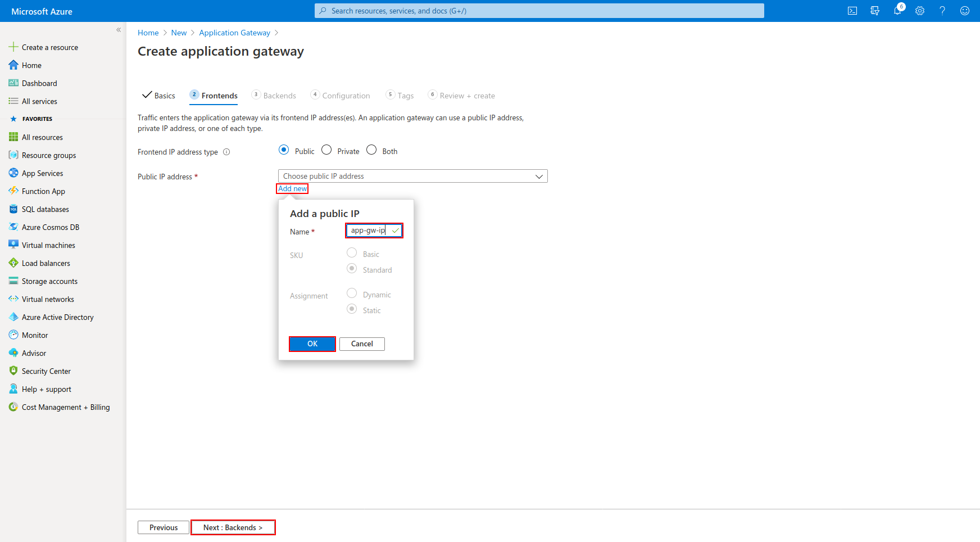Open the feedback smiley icon

pyautogui.click(x=965, y=11)
